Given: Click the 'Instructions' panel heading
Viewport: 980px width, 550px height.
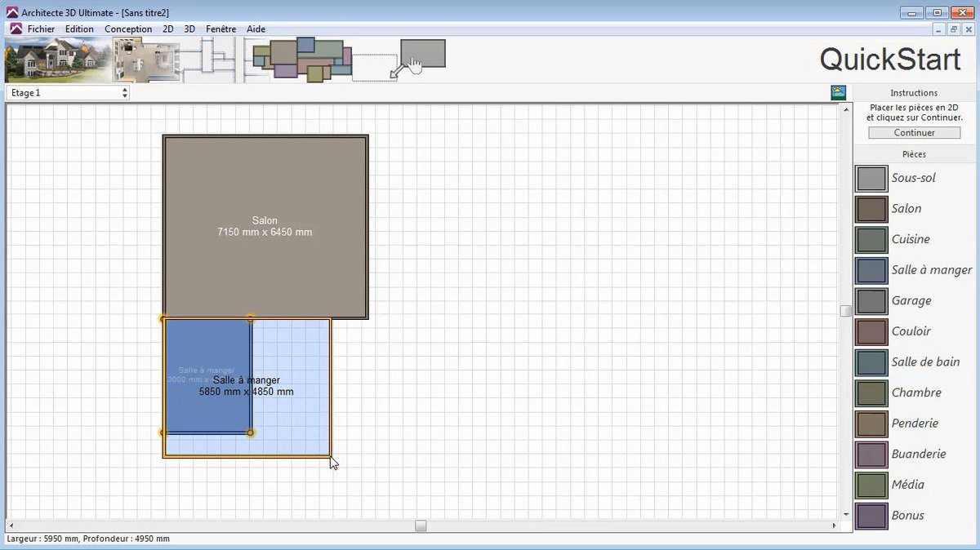Looking at the screenshot, I should 915,93.
